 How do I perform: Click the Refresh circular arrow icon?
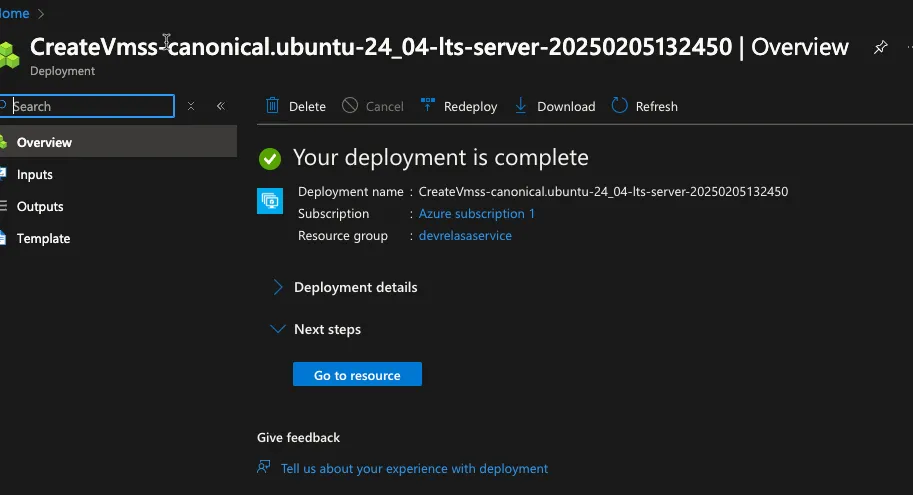(620, 106)
